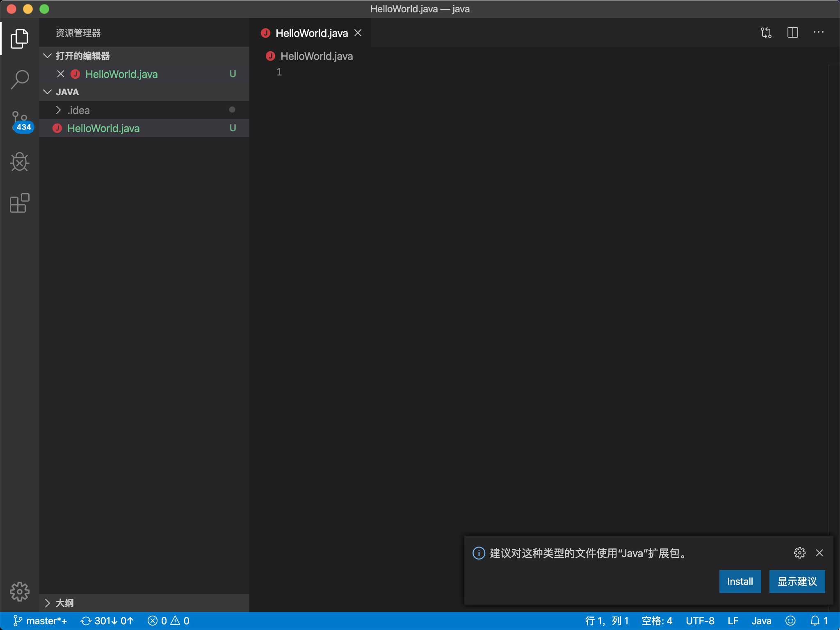Click the U status of HelloWorld.java in JAVA tree
840x630 pixels.
click(x=233, y=128)
